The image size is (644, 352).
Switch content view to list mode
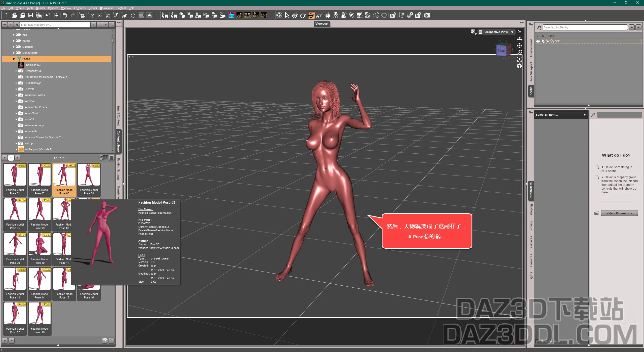point(112,158)
